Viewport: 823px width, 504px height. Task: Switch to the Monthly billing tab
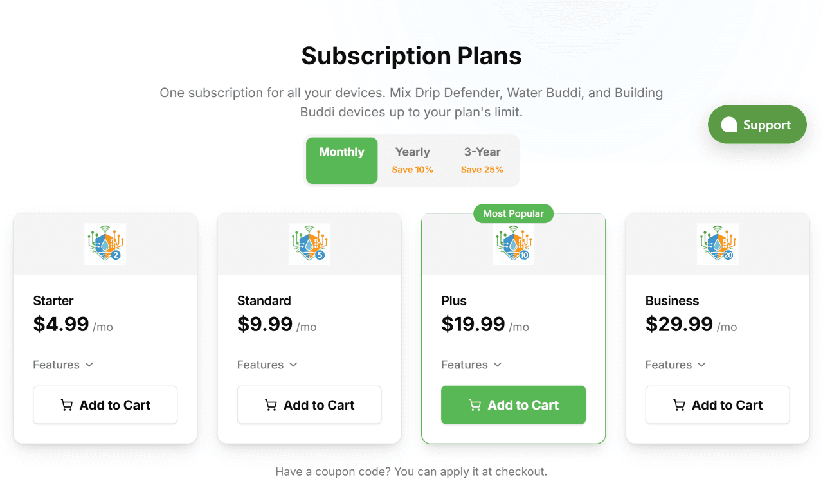(341, 160)
